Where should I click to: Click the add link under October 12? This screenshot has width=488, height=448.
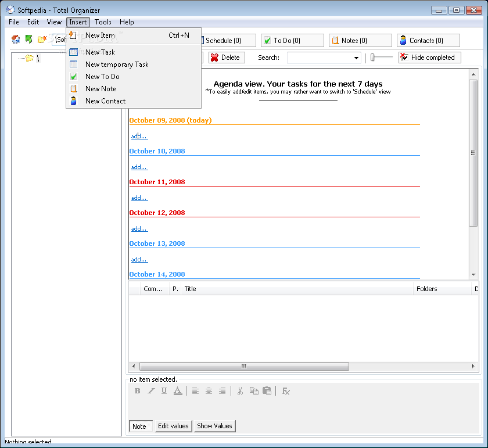tap(139, 229)
